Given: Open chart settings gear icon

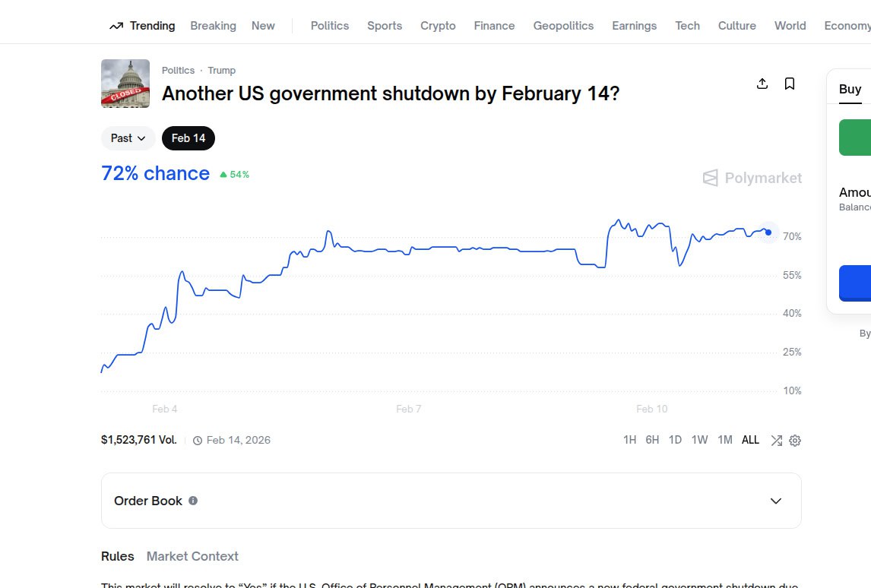Looking at the screenshot, I should coord(795,441).
